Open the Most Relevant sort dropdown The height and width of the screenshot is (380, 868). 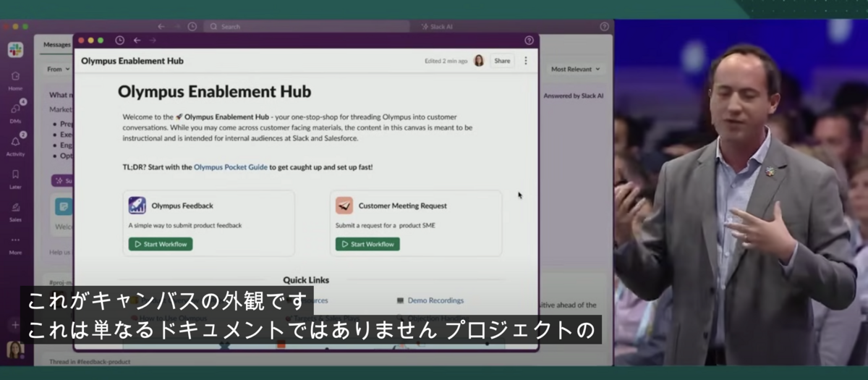coord(576,69)
